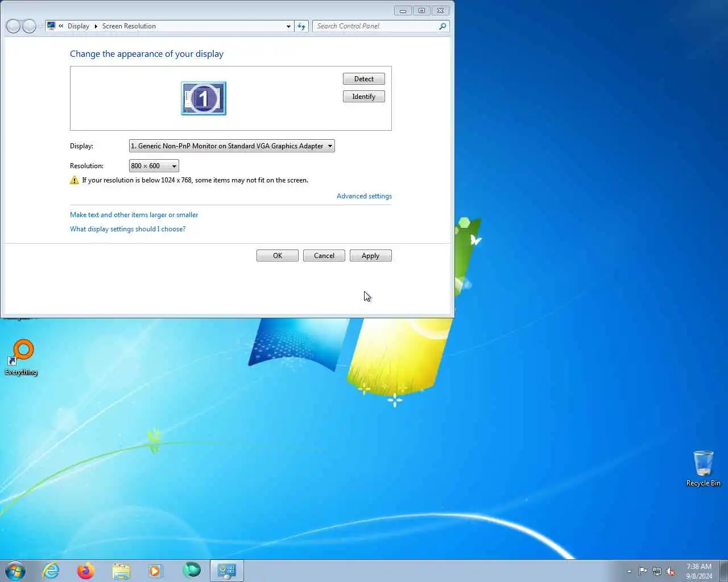Image resolution: width=728 pixels, height=582 pixels.
Task: Click the Control Panel icon in address bar
Action: pos(52,26)
